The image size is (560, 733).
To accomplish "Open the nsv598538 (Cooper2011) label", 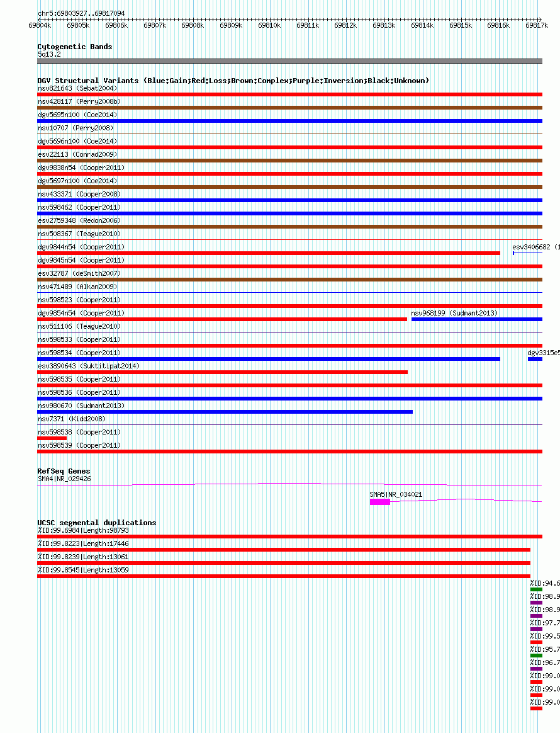I will click(x=79, y=433).
